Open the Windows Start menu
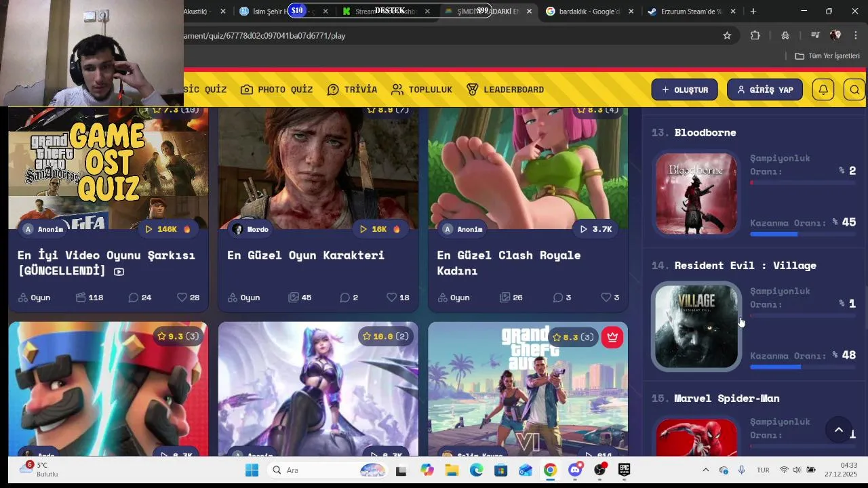This screenshot has height=488, width=868. tap(252, 470)
